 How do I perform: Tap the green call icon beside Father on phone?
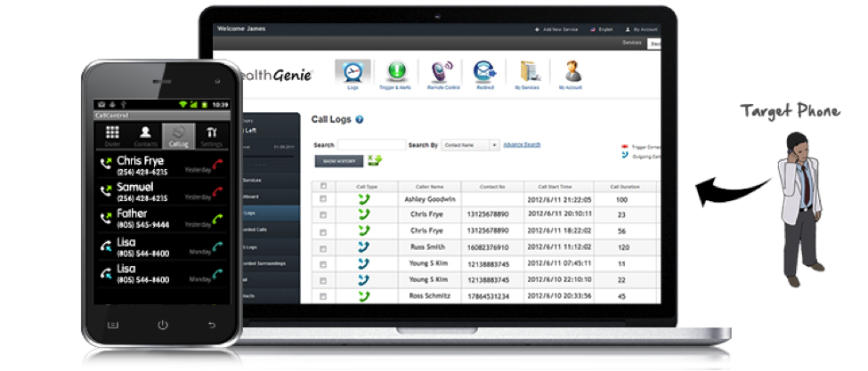point(218,219)
